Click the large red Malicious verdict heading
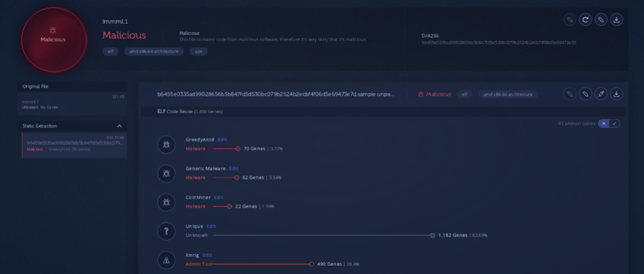Screen dimensions: 644x274 tap(124, 35)
